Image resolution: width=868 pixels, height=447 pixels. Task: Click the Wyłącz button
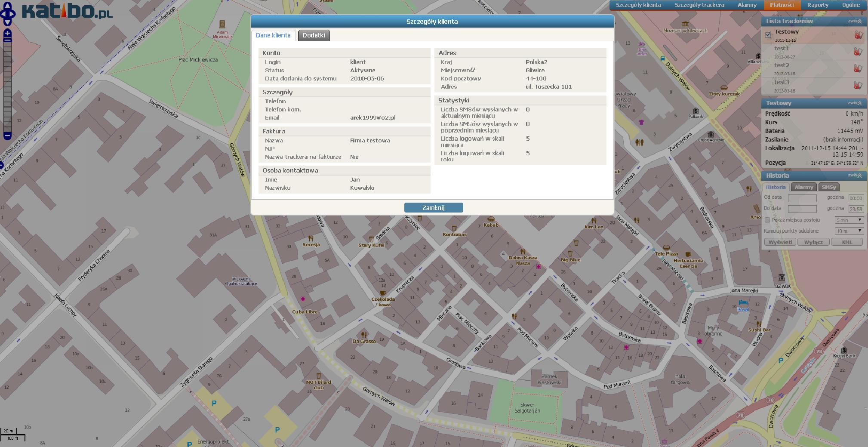click(x=813, y=242)
